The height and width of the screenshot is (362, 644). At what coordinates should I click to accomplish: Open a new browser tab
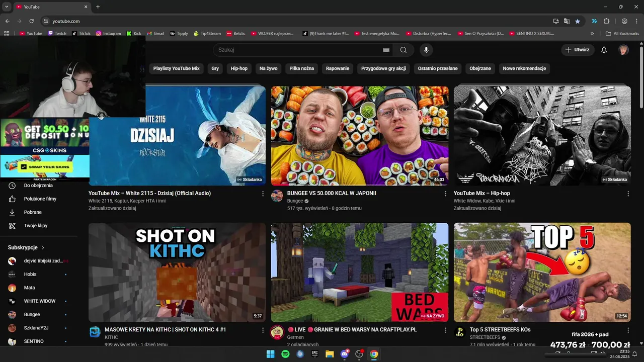tap(98, 7)
